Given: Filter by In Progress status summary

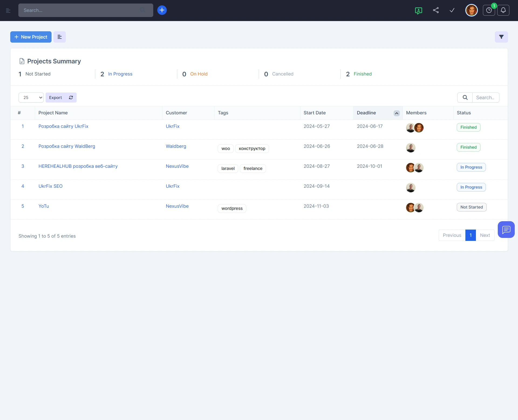Looking at the screenshot, I should [120, 74].
